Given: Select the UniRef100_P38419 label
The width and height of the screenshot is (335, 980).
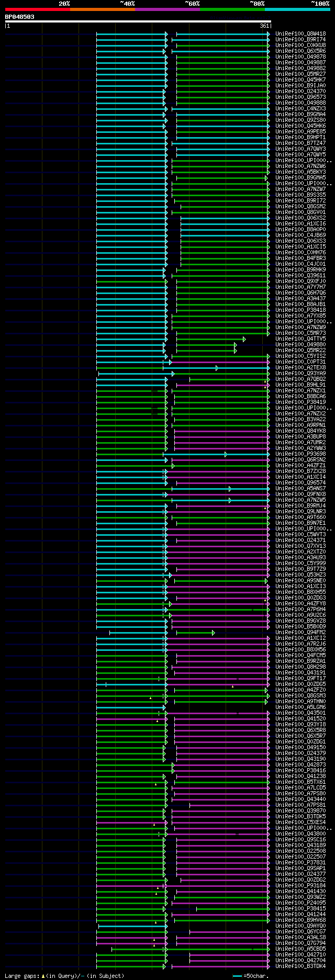Looking at the screenshot, I should (x=300, y=402).
